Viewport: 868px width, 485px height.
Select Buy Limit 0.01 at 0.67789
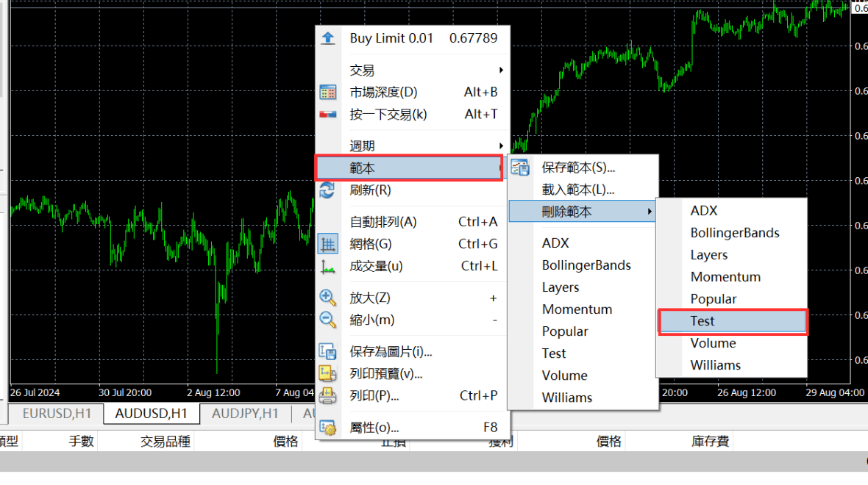[413, 38]
